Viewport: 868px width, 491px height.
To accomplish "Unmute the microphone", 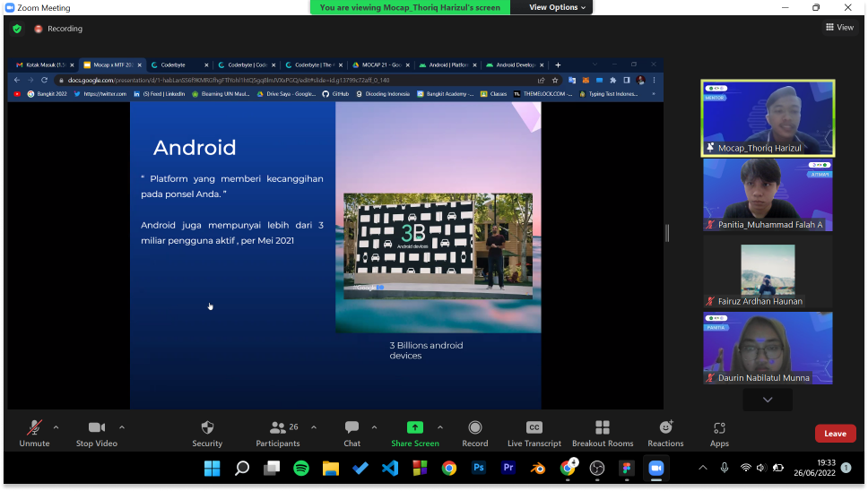I will click(35, 434).
